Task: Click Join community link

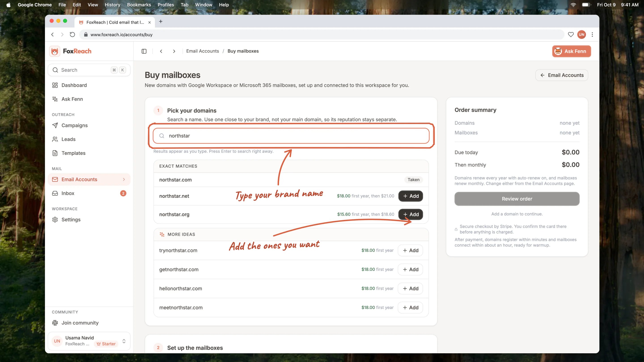Action: 89,323
